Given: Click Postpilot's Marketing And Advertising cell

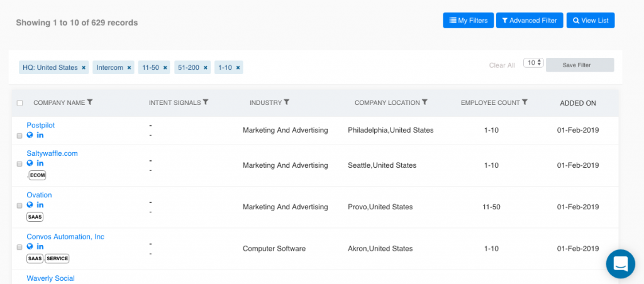Looking at the screenshot, I should point(286,130).
